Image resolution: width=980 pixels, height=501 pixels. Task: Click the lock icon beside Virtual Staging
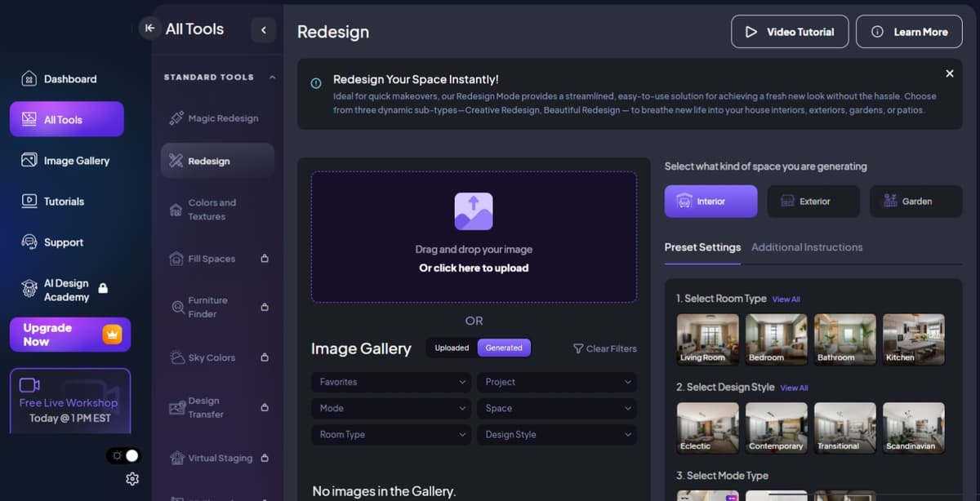pos(265,458)
